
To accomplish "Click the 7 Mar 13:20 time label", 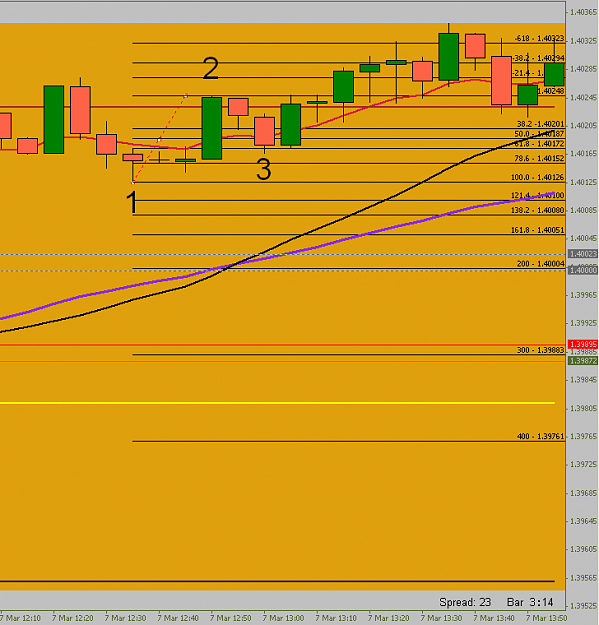I will 389,618.
